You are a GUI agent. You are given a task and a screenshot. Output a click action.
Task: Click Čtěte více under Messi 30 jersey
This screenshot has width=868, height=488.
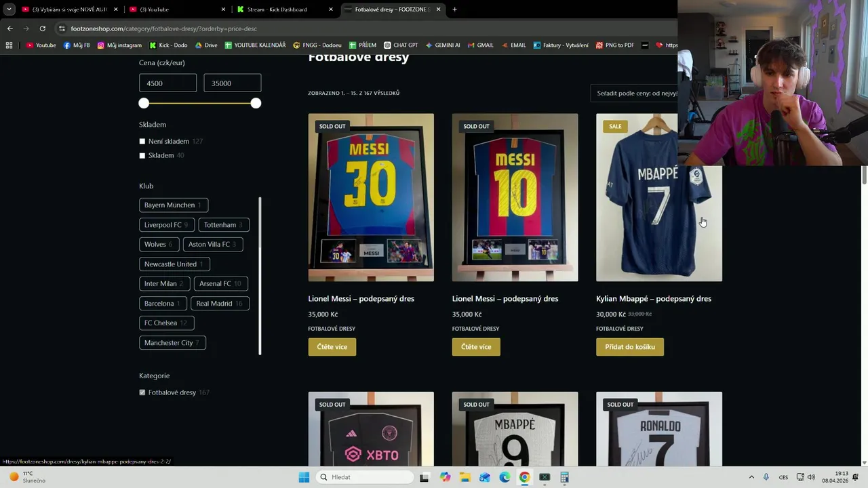coord(332,347)
